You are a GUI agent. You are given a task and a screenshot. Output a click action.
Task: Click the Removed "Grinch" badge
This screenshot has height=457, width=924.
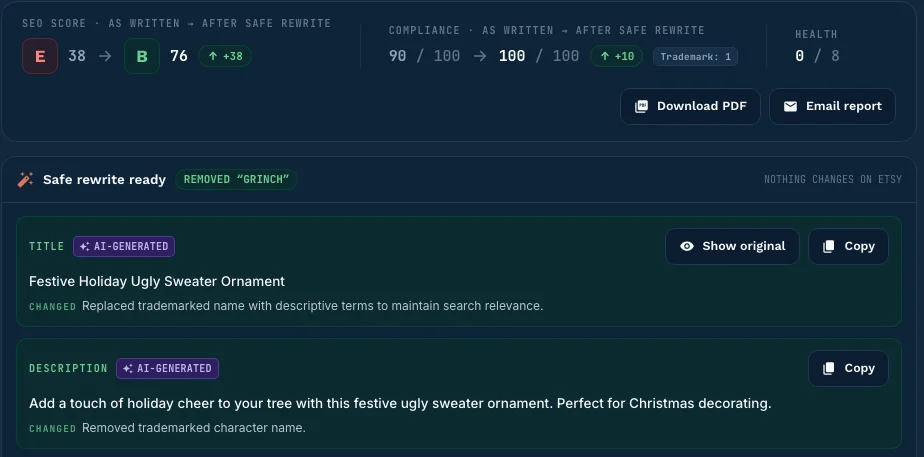pyautogui.click(x=236, y=180)
